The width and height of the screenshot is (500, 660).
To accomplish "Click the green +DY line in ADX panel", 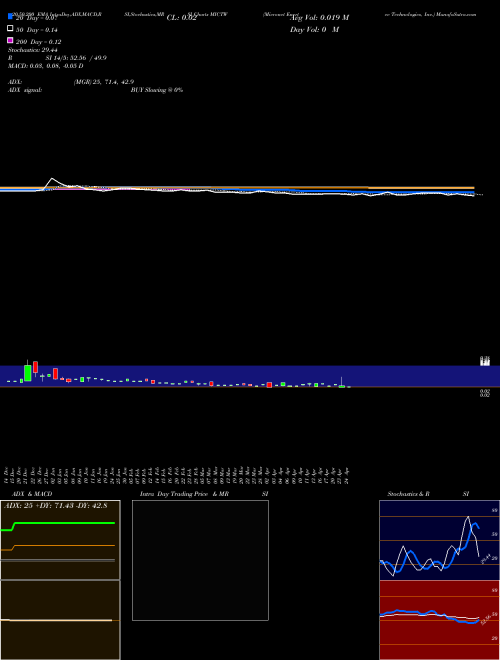I will (x=63, y=523).
